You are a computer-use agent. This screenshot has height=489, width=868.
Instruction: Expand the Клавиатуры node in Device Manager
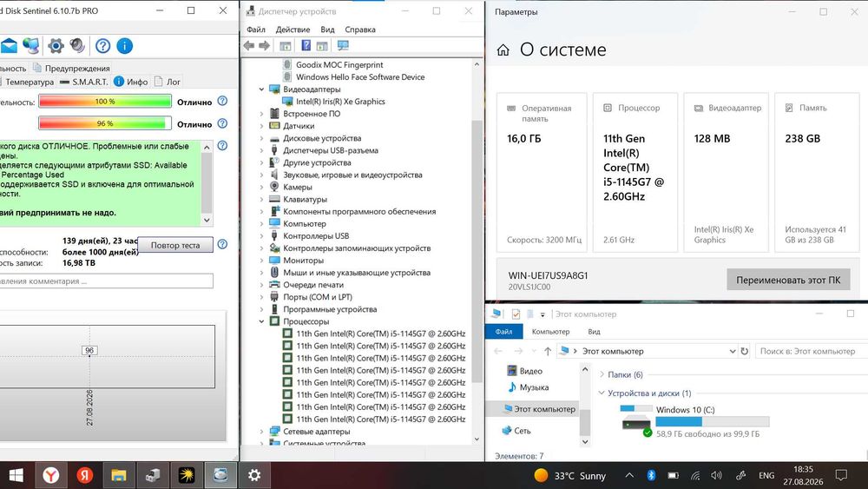pyautogui.click(x=261, y=200)
